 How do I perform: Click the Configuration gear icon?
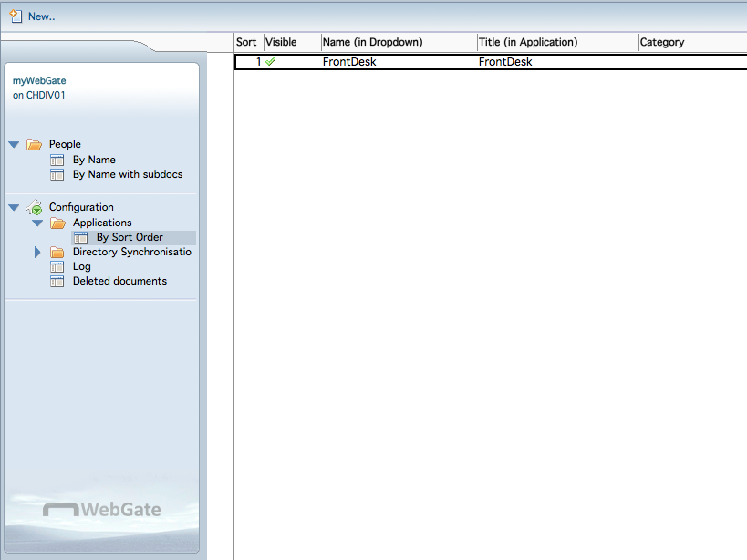pyautogui.click(x=34, y=207)
